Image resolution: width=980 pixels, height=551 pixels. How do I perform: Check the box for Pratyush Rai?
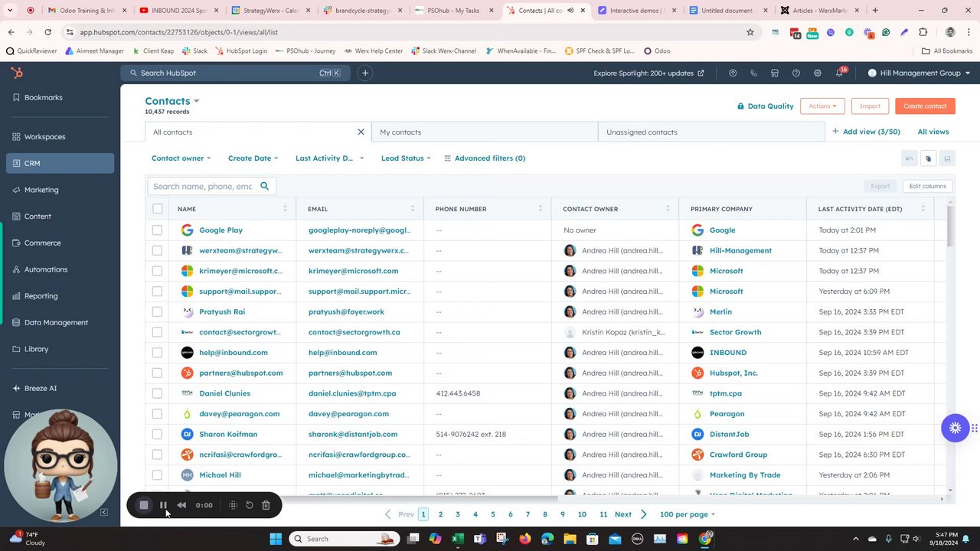157,311
